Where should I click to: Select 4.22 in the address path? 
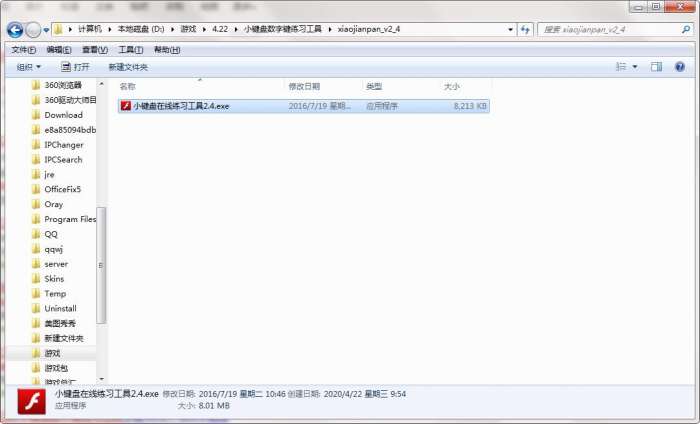(x=220, y=29)
